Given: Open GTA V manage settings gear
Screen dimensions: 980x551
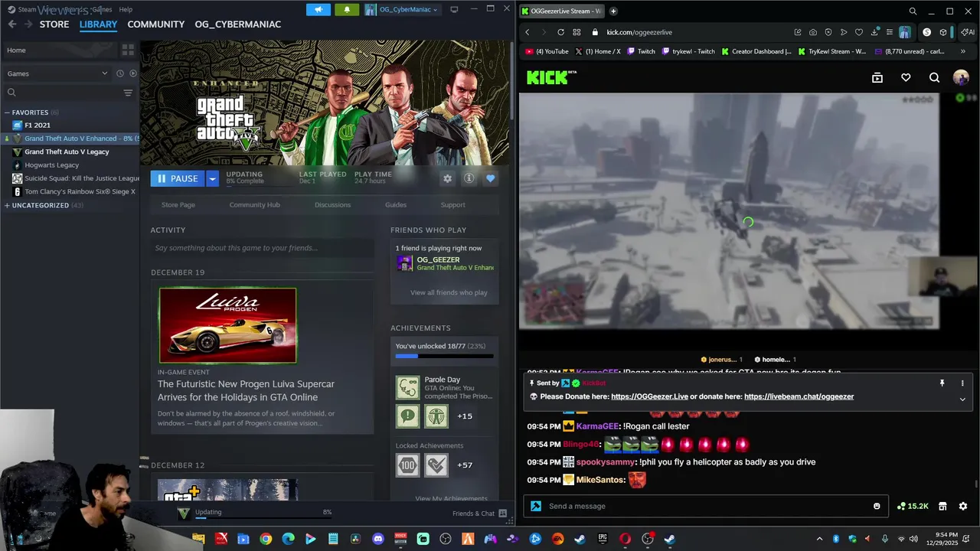Looking at the screenshot, I should pyautogui.click(x=447, y=178).
